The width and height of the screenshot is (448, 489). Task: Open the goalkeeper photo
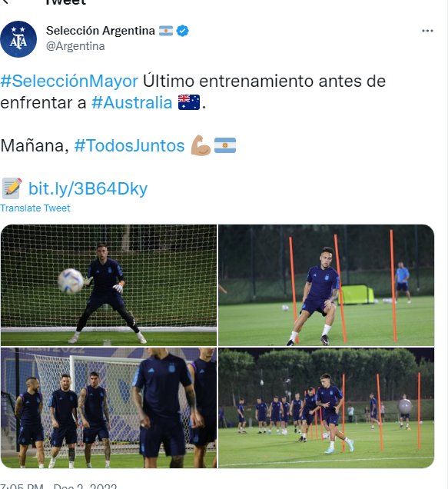[108, 285]
